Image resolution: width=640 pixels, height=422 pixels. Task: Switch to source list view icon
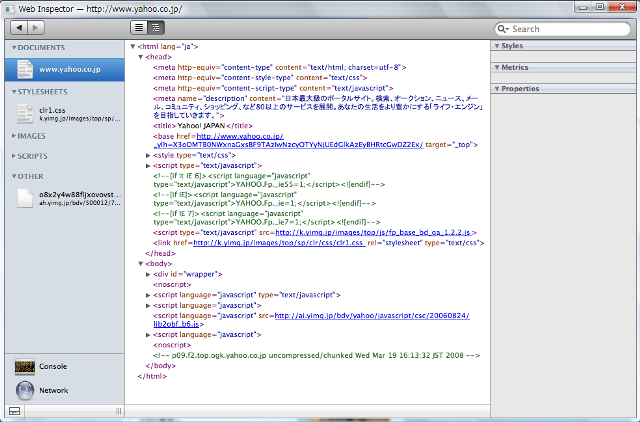pyautogui.click(x=139, y=28)
